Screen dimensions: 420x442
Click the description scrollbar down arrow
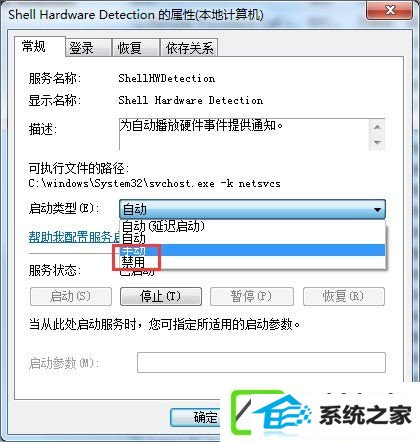point(377,143)
